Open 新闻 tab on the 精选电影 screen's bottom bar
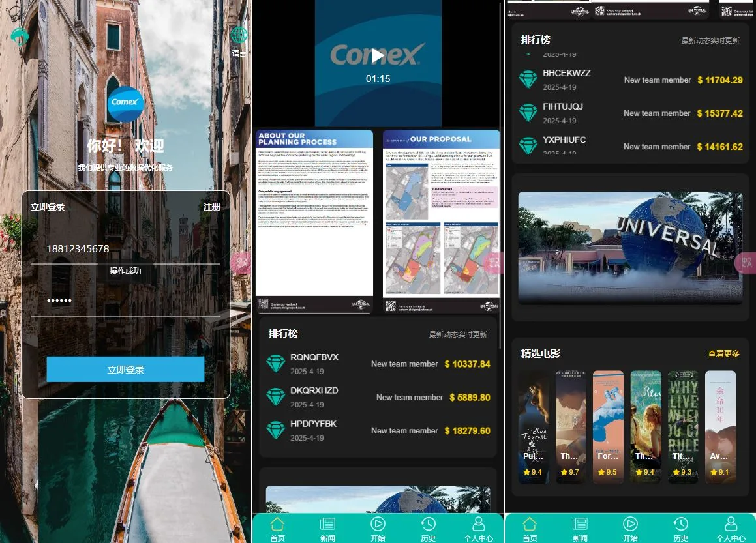Screen dimensions: 756x543 point(580,529)
